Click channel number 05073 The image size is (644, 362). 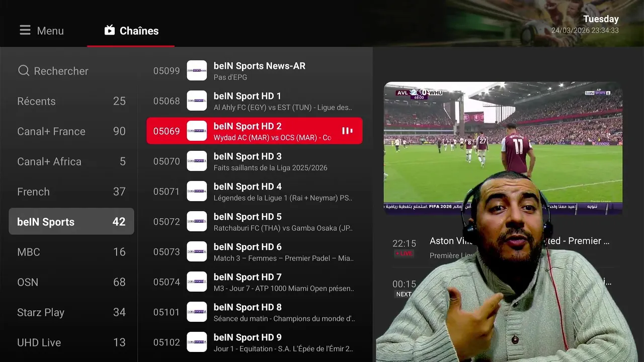coord(167,252)
